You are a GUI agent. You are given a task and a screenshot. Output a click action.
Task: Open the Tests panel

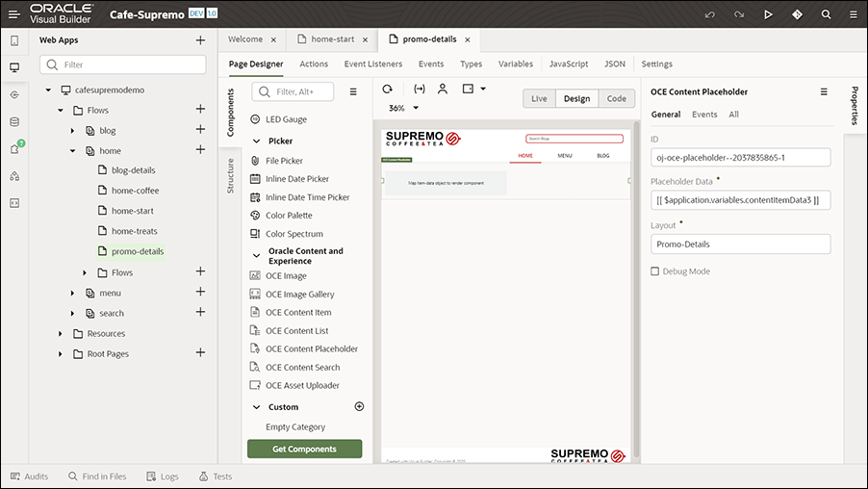tap(216, 476)
